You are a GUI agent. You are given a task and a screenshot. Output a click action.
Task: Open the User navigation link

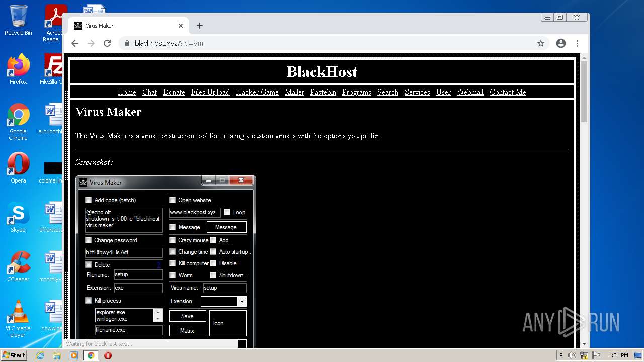(443, 92)
